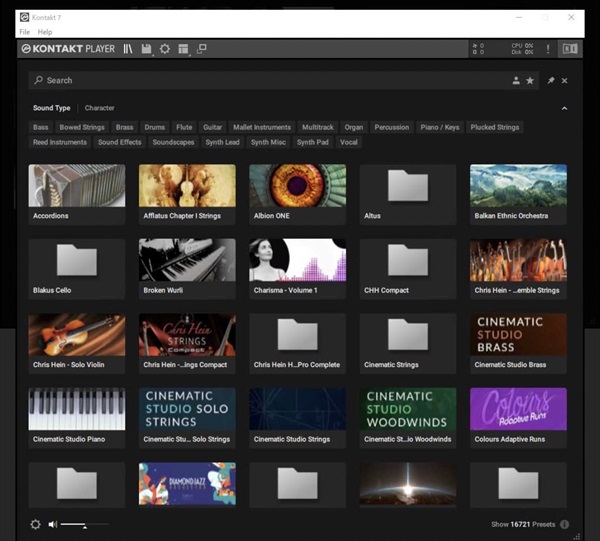Open Chris Hein H...Pro Complete folder
Screen dimensions: 600x541
297,344
